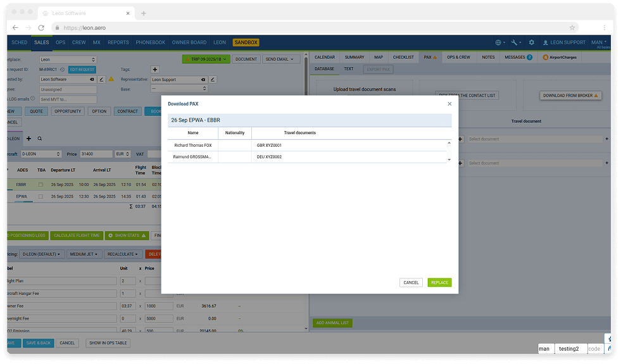Toggle TBA checkbox for EPWA leg
The height and width of the screenshot is (364, 621).
(41, 196)
